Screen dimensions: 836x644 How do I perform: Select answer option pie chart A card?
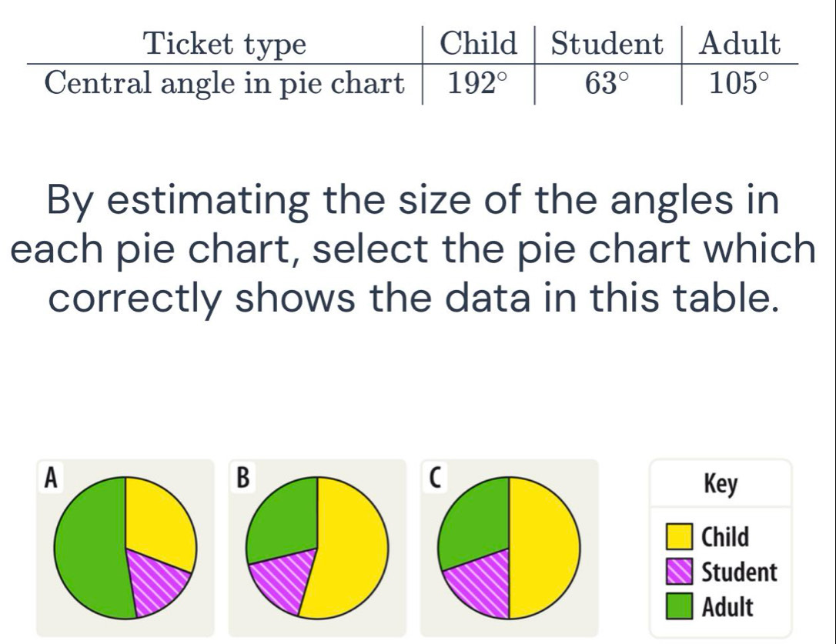[x=125, y=547]
